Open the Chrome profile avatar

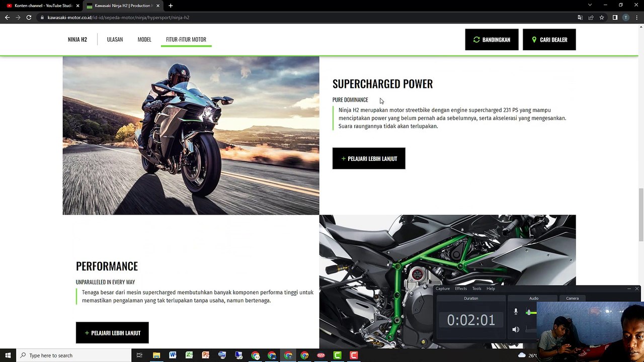tap(625, 18)
